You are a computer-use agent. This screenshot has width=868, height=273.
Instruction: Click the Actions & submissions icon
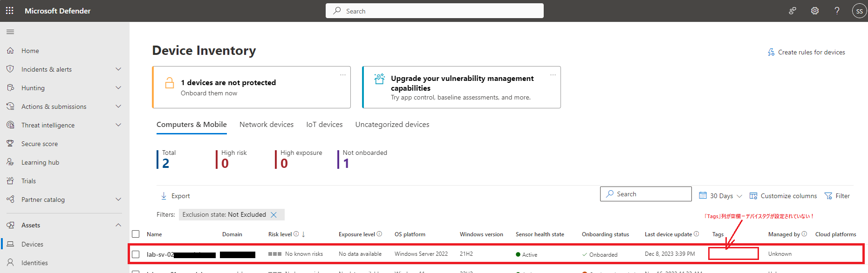(x=10, y=106)
